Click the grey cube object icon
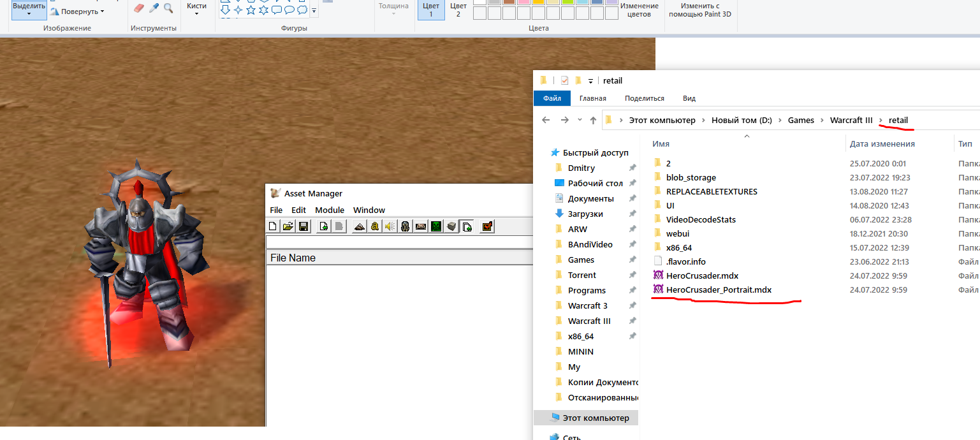The image size is (980, 440). tap(451, 226)
